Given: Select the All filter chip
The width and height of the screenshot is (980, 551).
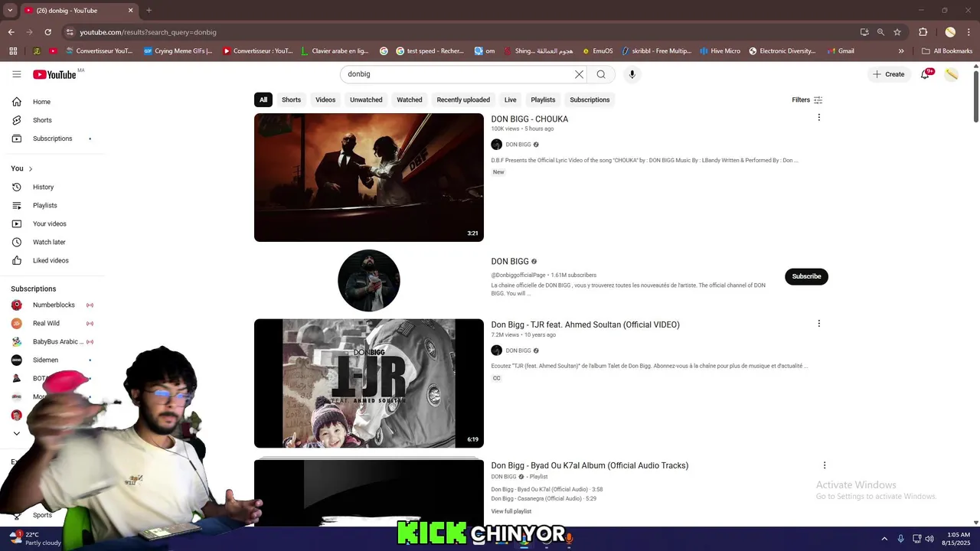Looking at the screenshot, I should [263, 99].
